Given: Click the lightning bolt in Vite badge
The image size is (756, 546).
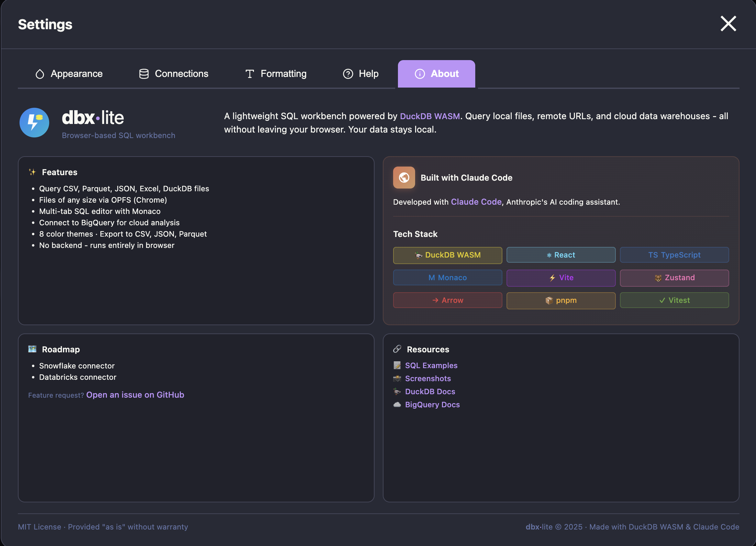Looking at the screenshot, I should tap(553, 278).
